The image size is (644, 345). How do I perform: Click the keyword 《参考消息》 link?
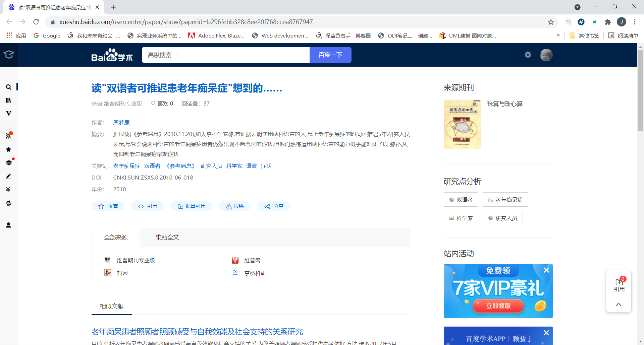pyautogui.click(x=180, y=166)
